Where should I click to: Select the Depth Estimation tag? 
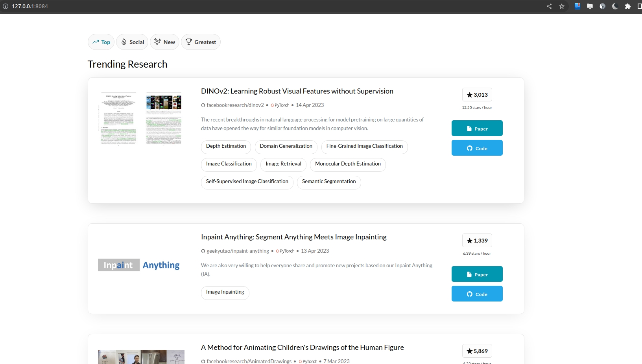(226, 146)
